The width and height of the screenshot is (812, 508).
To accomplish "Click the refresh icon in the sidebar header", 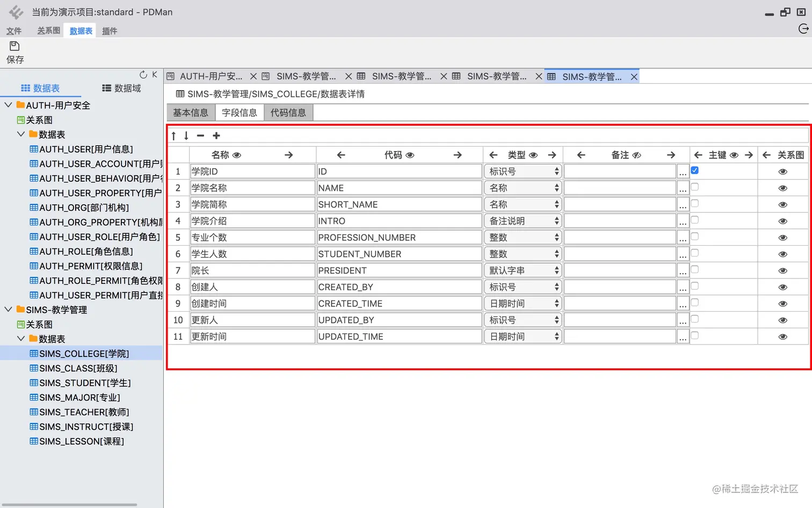I will [x=143, y=75].
